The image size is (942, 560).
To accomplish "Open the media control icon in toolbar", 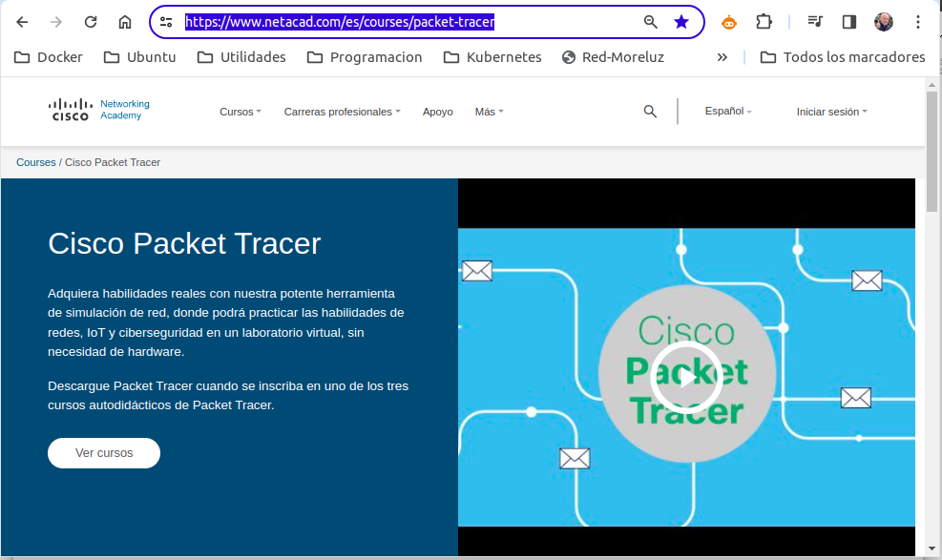I will click(x=814, y=22).
